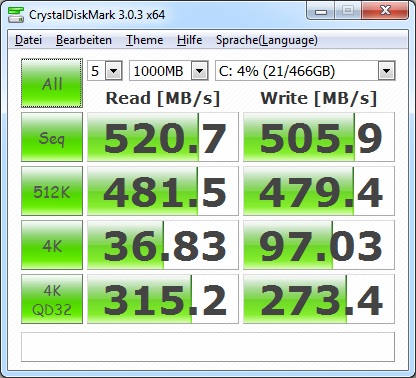Click the Seq read result 520.7
The height and width of the screenshot is (378, 416).
(x=163, y=137)
